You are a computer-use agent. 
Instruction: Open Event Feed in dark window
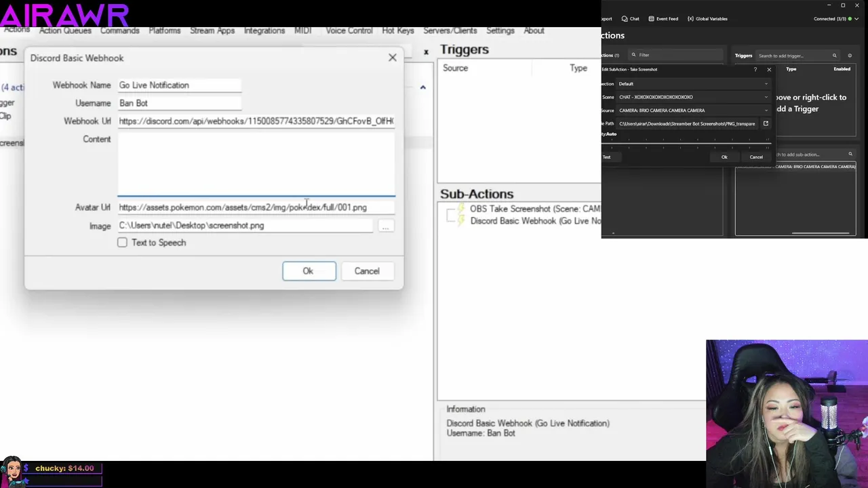point(663,19)
